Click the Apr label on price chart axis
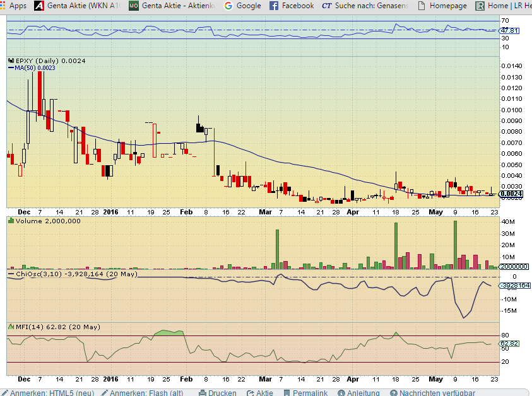The height and width of the screenshot is (396, 532). (x=353, y=212)
